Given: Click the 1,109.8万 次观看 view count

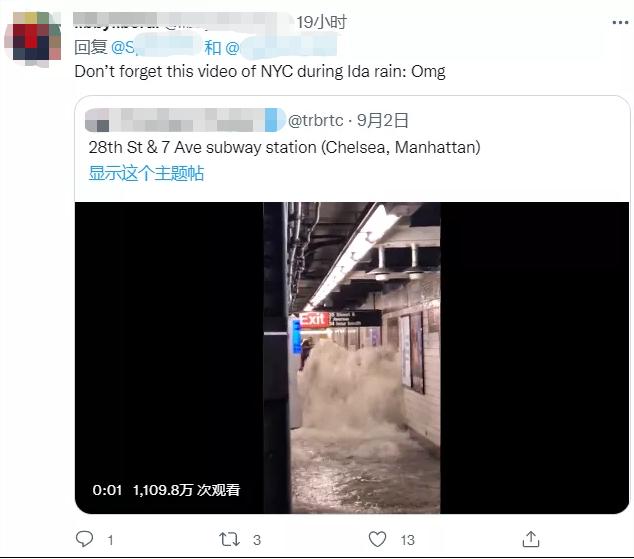Looking at the screenshot, I should click(x=186, y=490).
